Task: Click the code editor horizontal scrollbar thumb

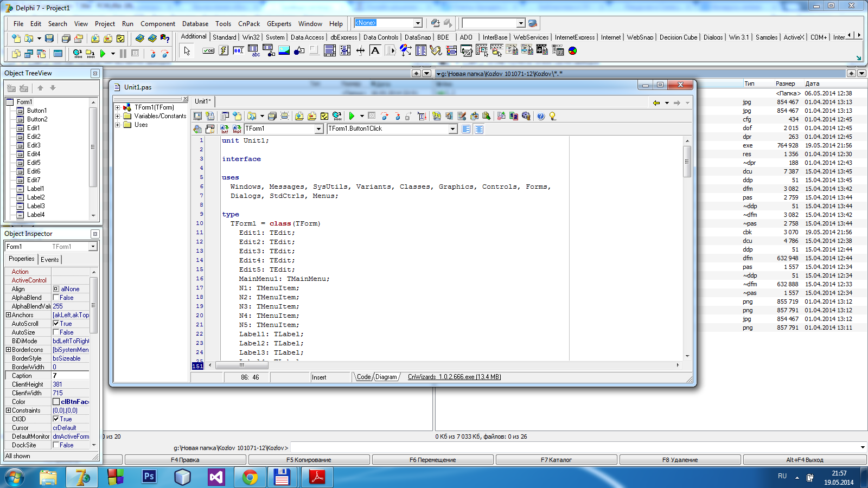Action: 242,365
